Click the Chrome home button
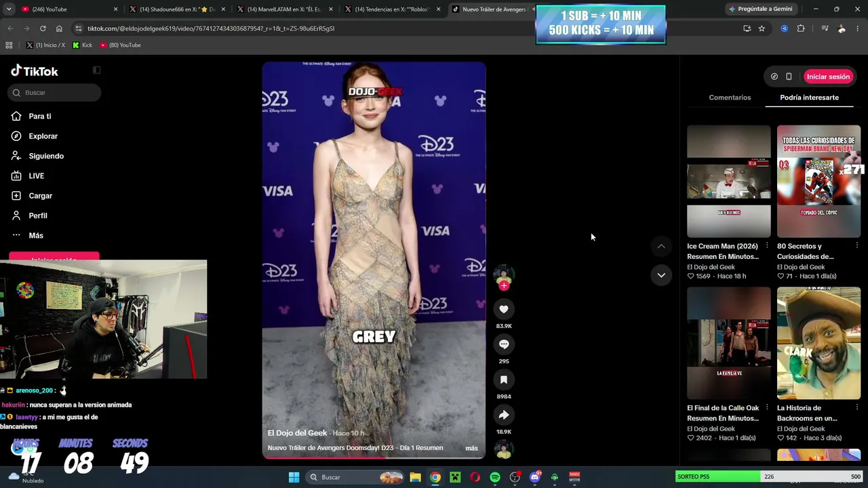Screen dimensions: 868x488 tap(59, 28)
